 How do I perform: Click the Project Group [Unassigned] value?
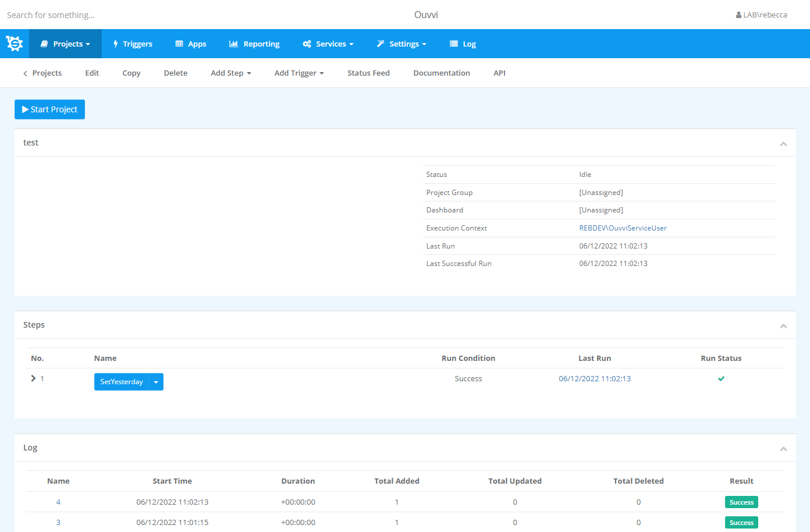coord(601,193)
